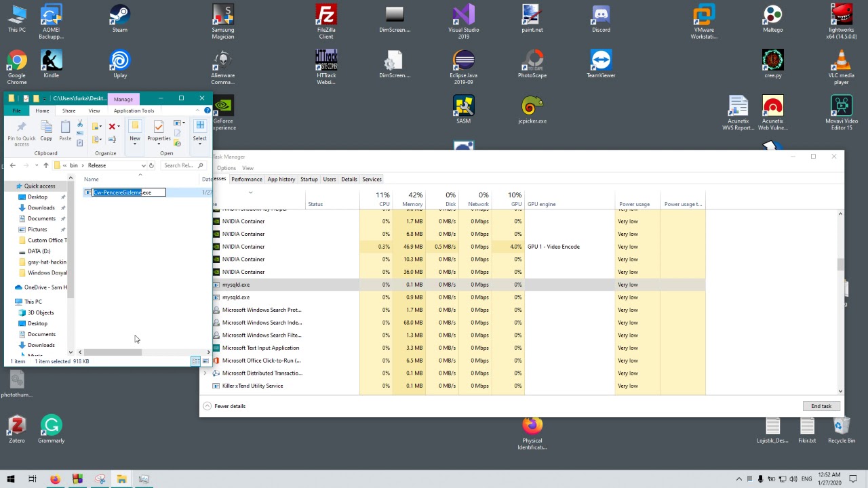Open Google Chrome desktop icon

point(17,68)
